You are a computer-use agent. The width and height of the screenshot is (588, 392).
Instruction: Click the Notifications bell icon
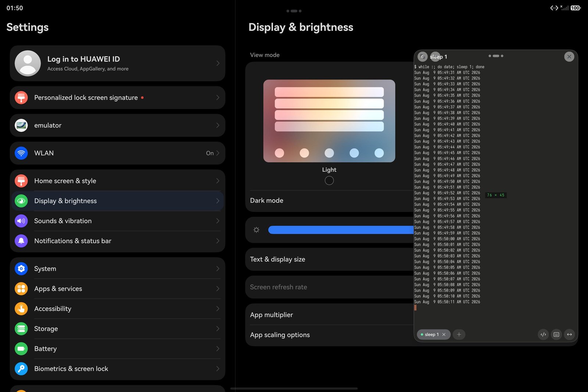coord(21,241)
